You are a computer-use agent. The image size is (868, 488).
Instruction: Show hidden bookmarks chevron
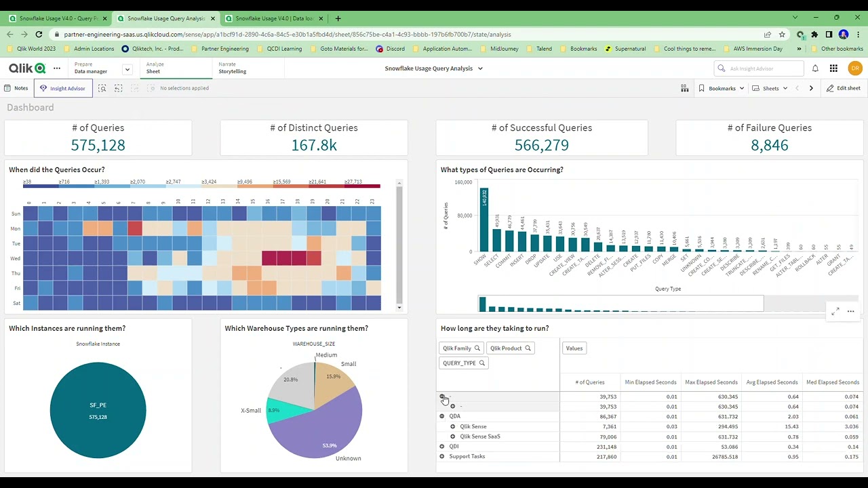(799, 49)
